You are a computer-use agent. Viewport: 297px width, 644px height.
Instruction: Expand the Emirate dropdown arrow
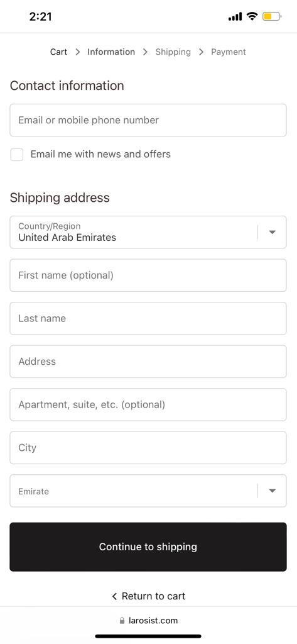point(272,491)
